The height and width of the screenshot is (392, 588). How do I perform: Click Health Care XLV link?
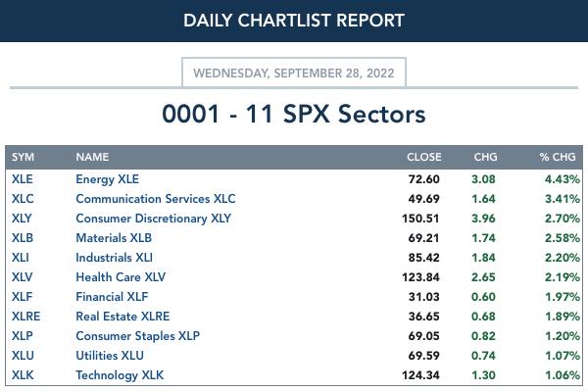point(121,277)
